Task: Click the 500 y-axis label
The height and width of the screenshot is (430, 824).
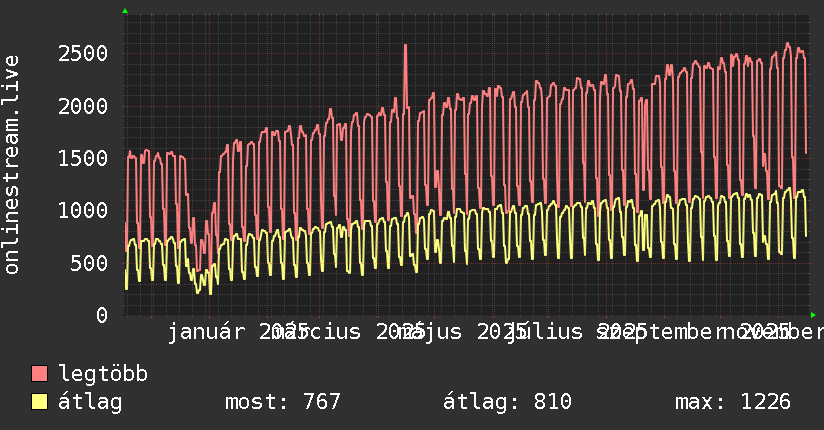Action: [89, 263]
